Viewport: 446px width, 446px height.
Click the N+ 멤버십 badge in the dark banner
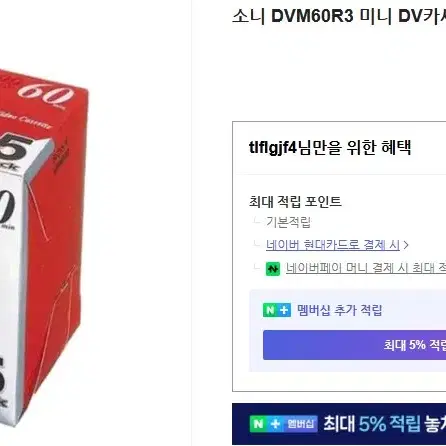click(x=283, y=424)
